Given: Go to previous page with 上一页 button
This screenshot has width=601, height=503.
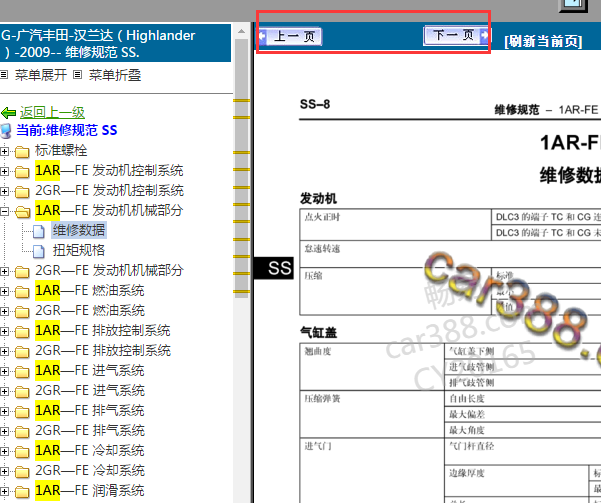Looking at the screenshot, I should click(290, 37).
